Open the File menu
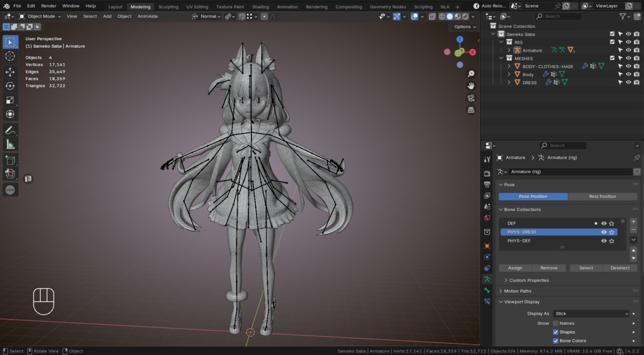The width and height of the screenshot is (644, 355). point(17,6)
